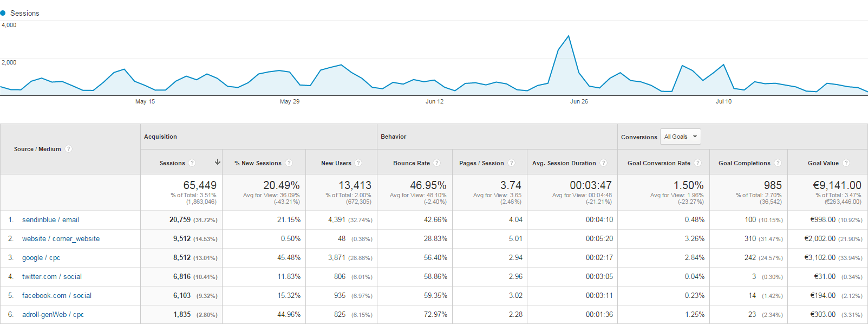868x324 pixels.
Task: Open facebook.com / social source link
Action: [57, 296]
